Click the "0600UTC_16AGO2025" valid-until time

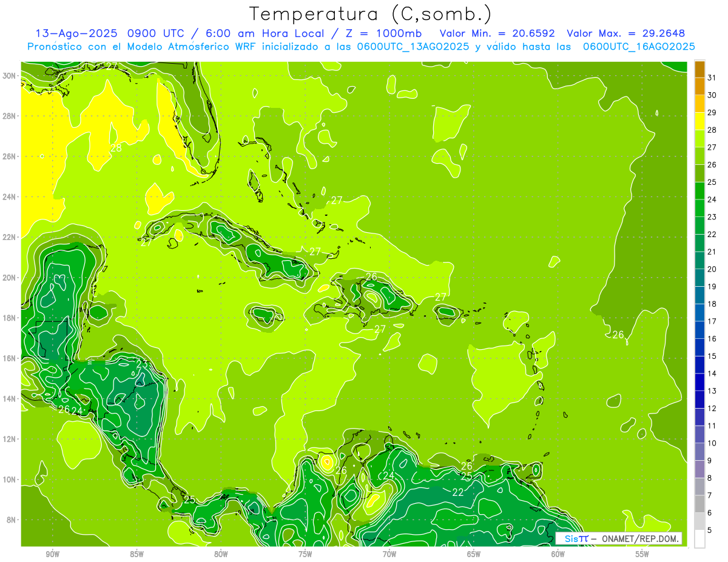pyautogui.click(x=639, y=47)
